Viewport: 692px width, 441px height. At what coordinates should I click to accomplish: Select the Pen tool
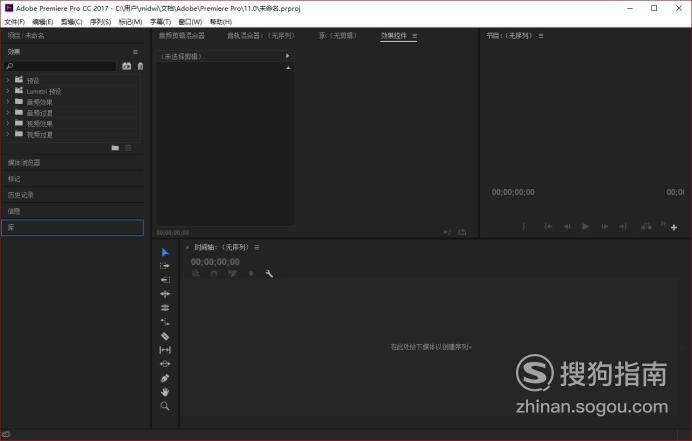165,378
